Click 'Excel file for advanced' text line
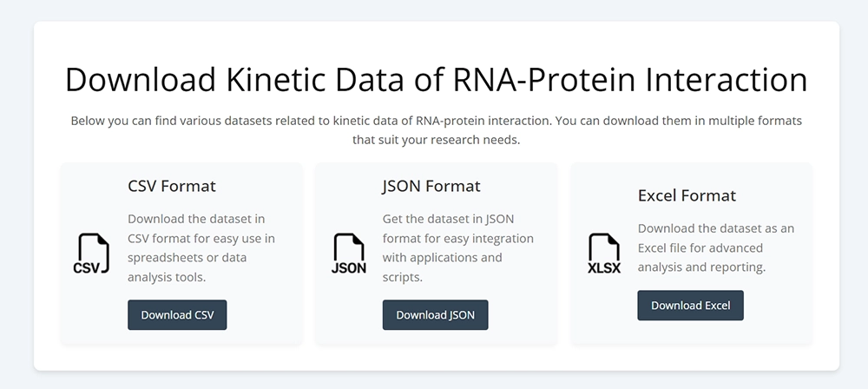The height and width of the screenshot is (389, 868). [x=700, y=247]
